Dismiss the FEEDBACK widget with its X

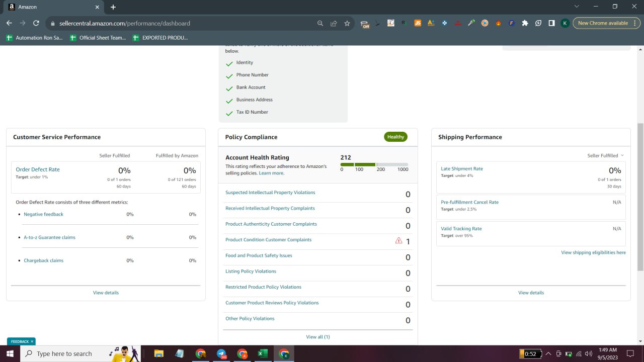click(32, 341)
